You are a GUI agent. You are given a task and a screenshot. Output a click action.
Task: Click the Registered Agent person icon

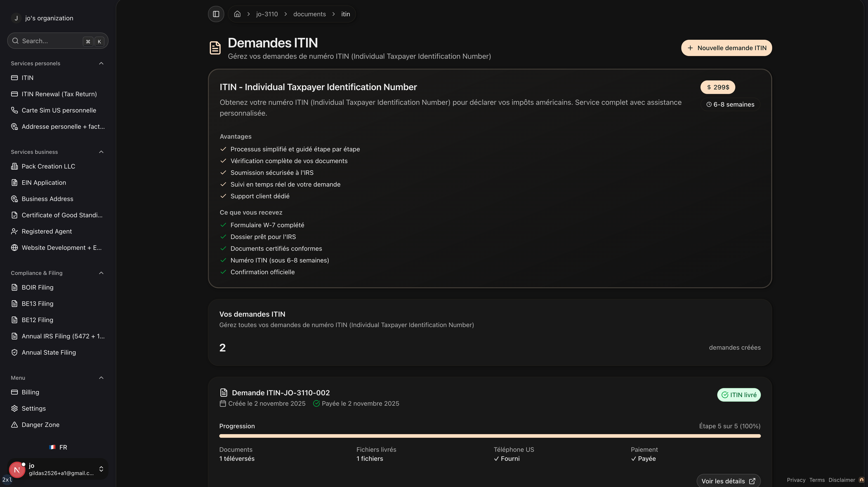click(15, 231)
